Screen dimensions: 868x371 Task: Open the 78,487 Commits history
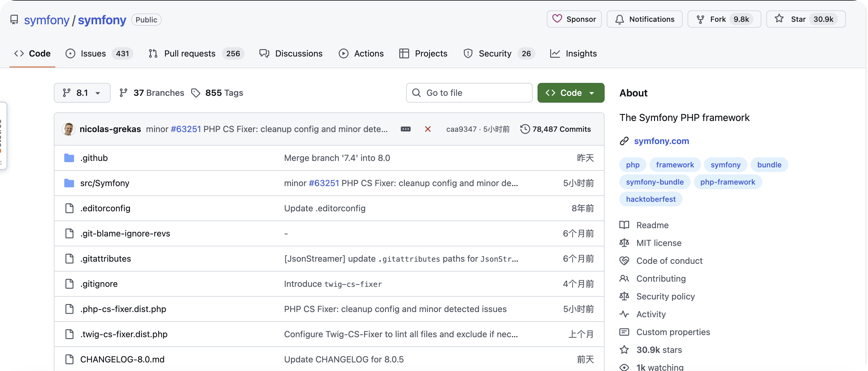point(555,129)
